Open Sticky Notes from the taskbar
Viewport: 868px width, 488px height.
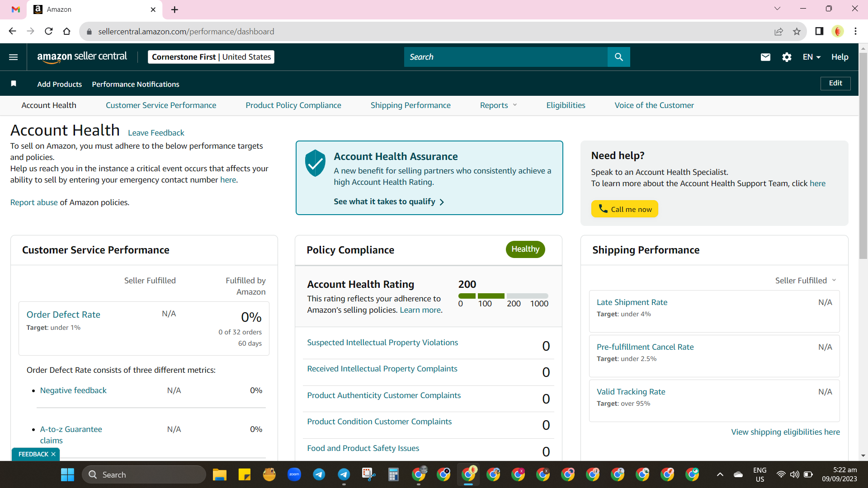[245, 474]
